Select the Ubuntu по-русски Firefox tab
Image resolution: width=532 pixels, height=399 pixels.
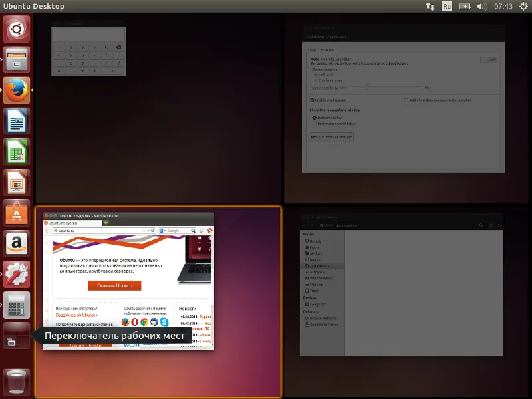72,223
